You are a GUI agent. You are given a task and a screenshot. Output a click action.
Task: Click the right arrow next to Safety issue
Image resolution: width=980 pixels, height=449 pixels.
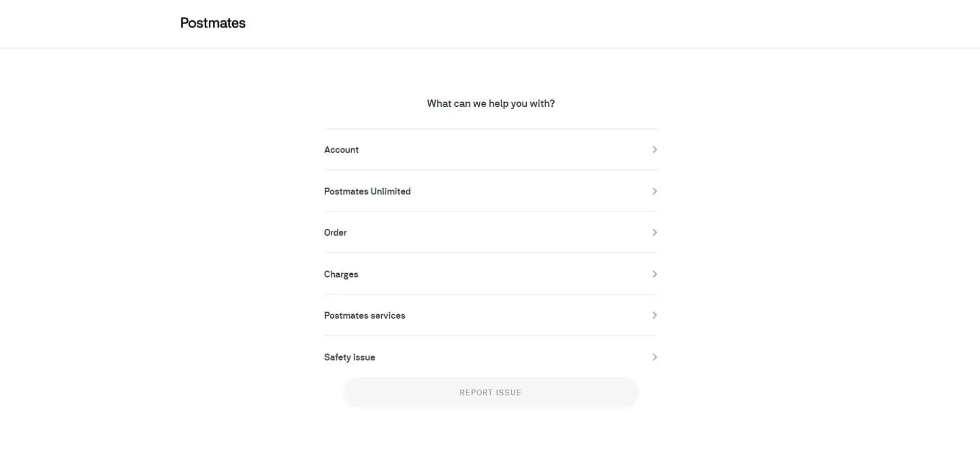coord(655,357)
